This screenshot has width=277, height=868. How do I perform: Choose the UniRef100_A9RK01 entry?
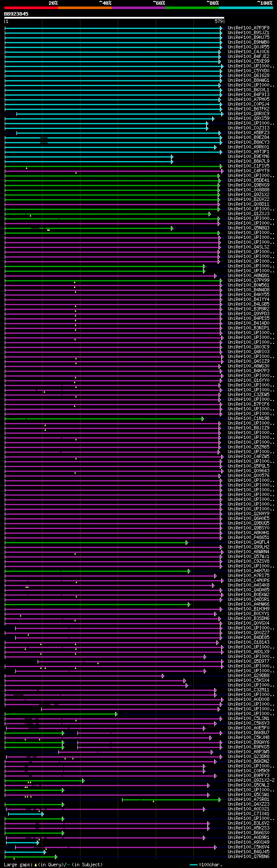(x=248, y=147)
